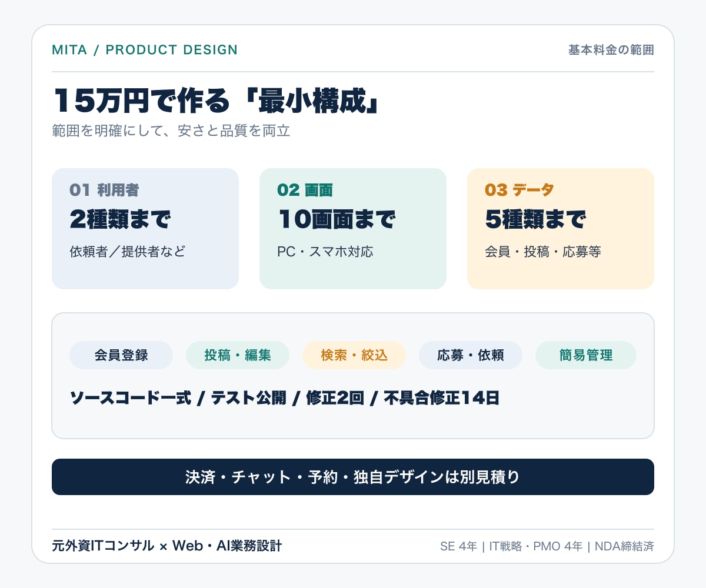Click 会員・投稿・応募等 description
Image resolution: width=706 pixels, height=588 pixels.
click(542, 252)
